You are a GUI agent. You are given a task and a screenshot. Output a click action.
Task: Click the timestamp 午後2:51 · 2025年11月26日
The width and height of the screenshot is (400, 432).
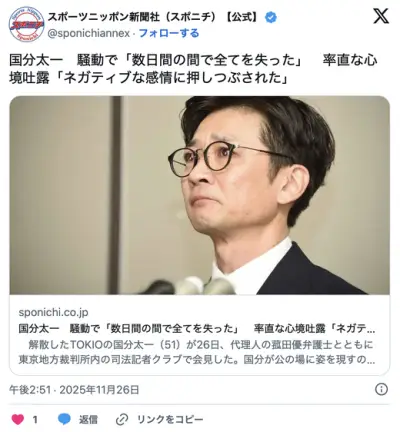pyautogui.click(x=74, y=389)
